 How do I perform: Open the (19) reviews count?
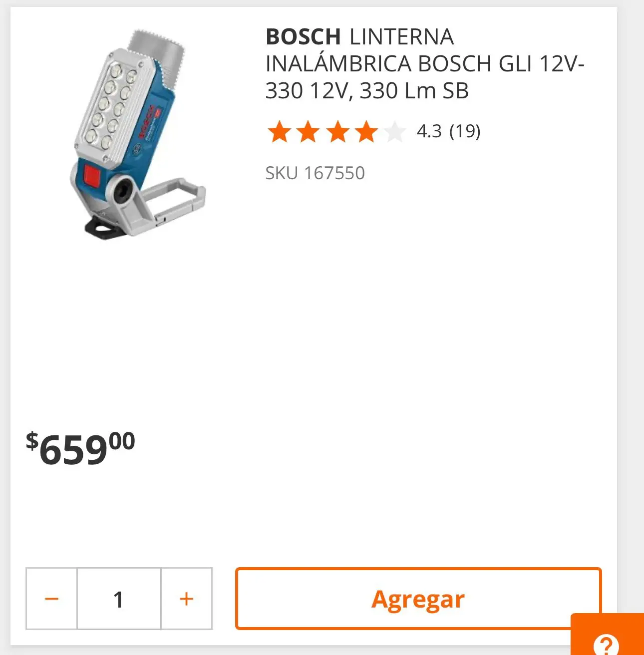[x=465, y=131]
